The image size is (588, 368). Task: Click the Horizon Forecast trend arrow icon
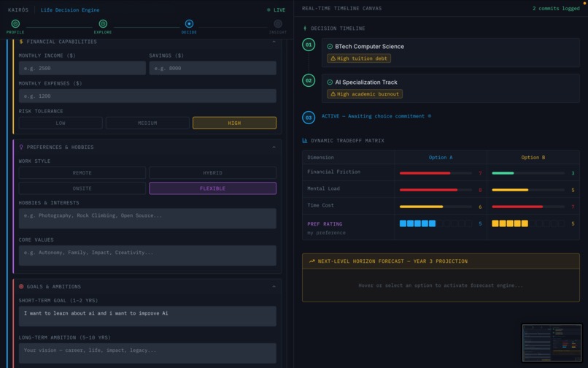312,261
